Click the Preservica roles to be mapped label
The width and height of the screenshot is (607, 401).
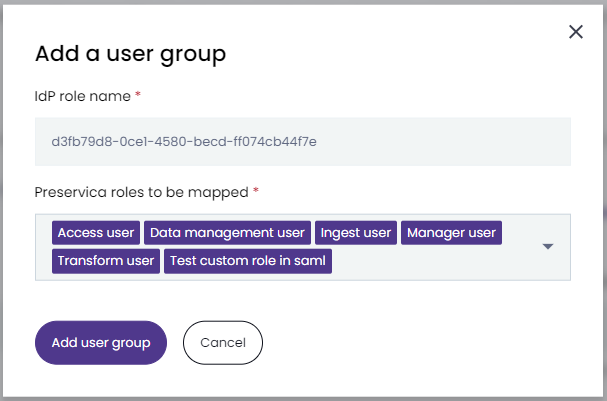(x=141, y=192)
